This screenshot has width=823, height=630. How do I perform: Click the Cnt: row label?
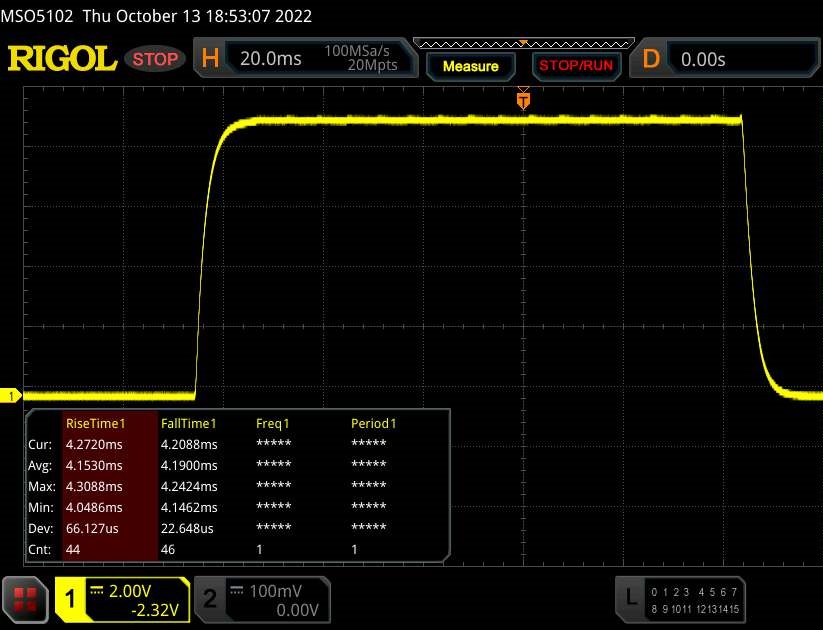(39, 550)
